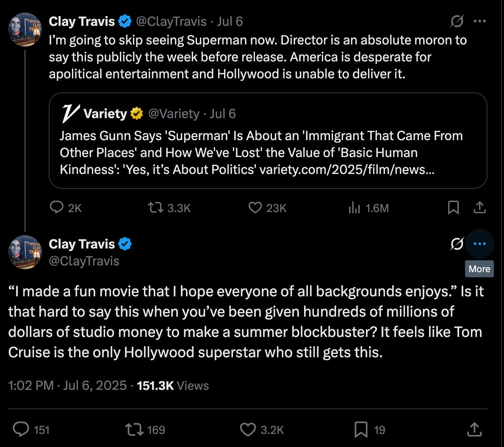Share the first Clay Travis tweet

tap(479, 208)
